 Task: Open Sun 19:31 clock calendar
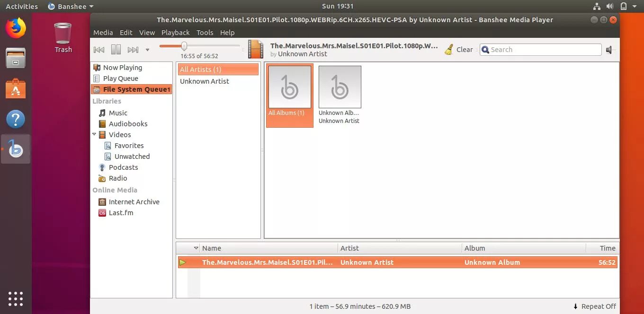(338, 6)
